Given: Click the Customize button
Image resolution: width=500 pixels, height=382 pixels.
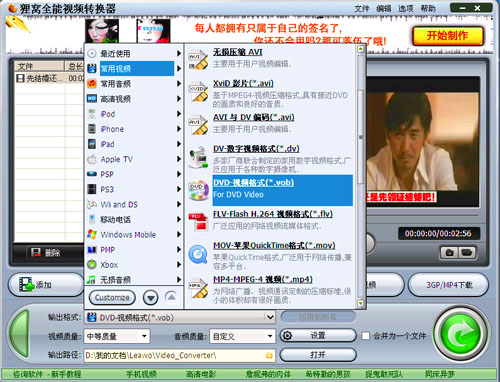Looking at the screenshot, I should [112, 297].
